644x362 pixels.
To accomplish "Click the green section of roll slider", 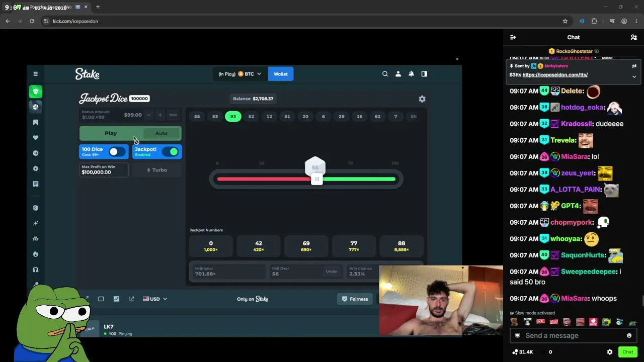I will (x=359, y=179).
